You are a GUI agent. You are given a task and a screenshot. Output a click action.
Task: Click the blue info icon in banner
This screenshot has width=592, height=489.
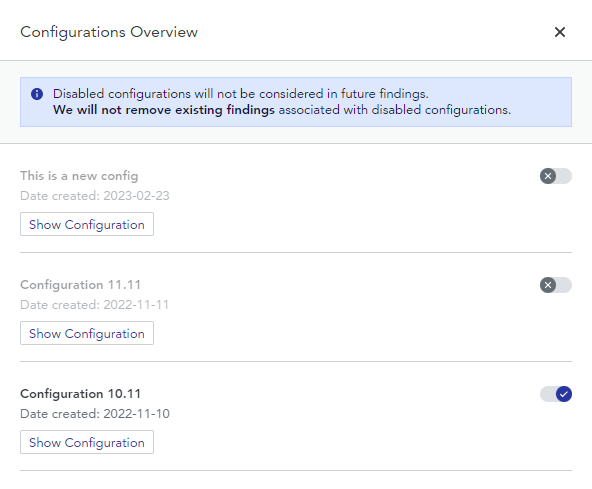tap(37, 94)
